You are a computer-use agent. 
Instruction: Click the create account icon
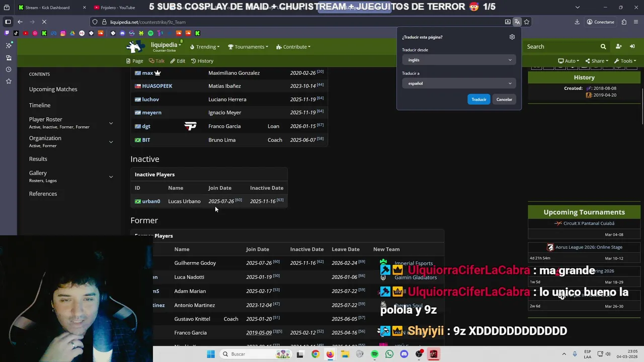[618, 47]
